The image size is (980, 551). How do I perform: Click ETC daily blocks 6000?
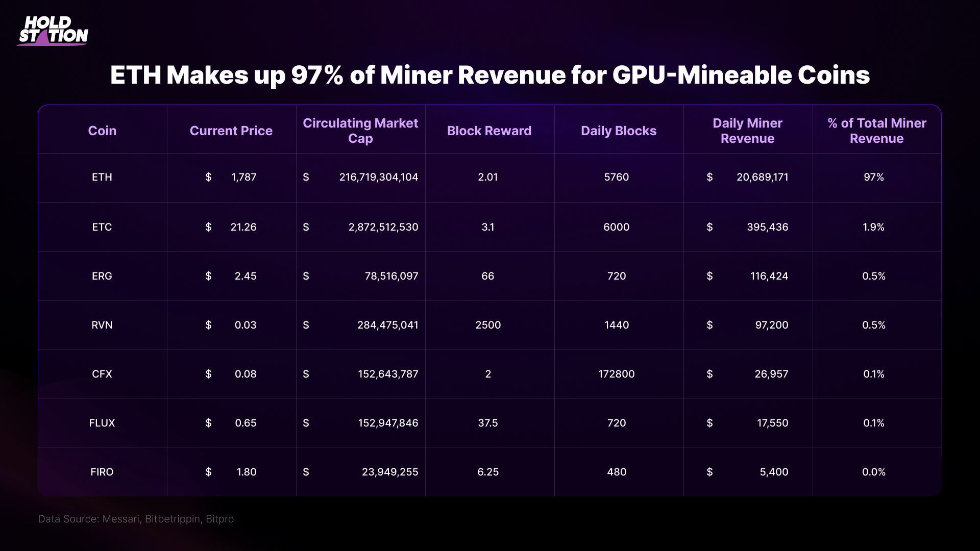pos(617,227)
